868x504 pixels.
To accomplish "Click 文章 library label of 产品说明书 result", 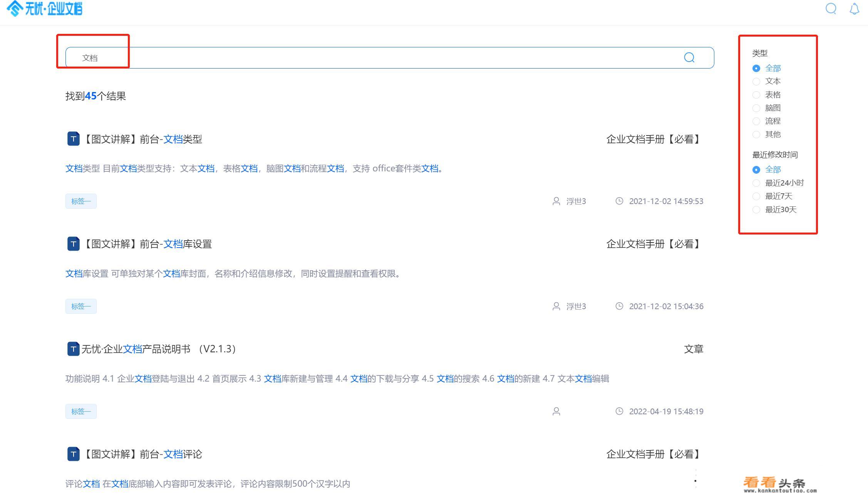I will 694,349.
